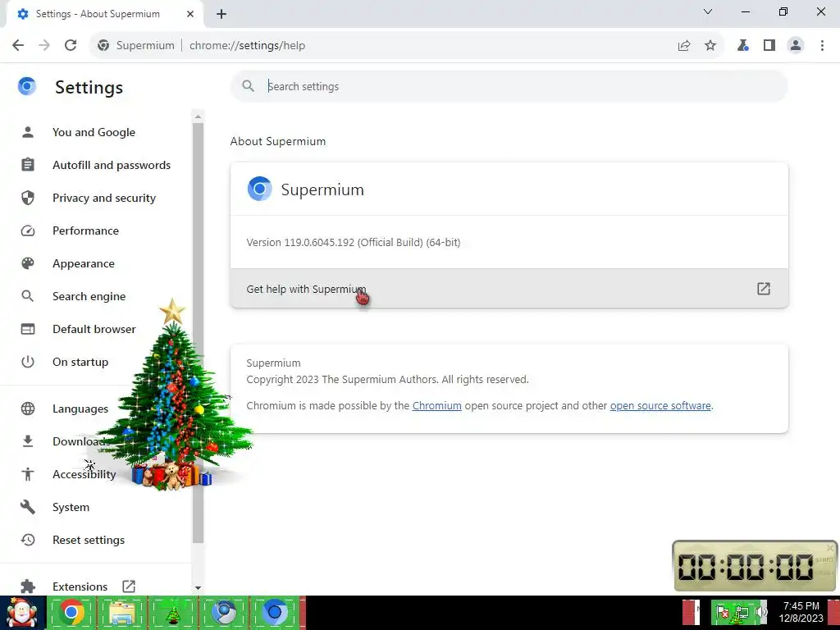The height and width of the screenshot is (630, 840).
Task: Open a new tab with plus button
Action: pyautogui.click(x=221, y=14)
